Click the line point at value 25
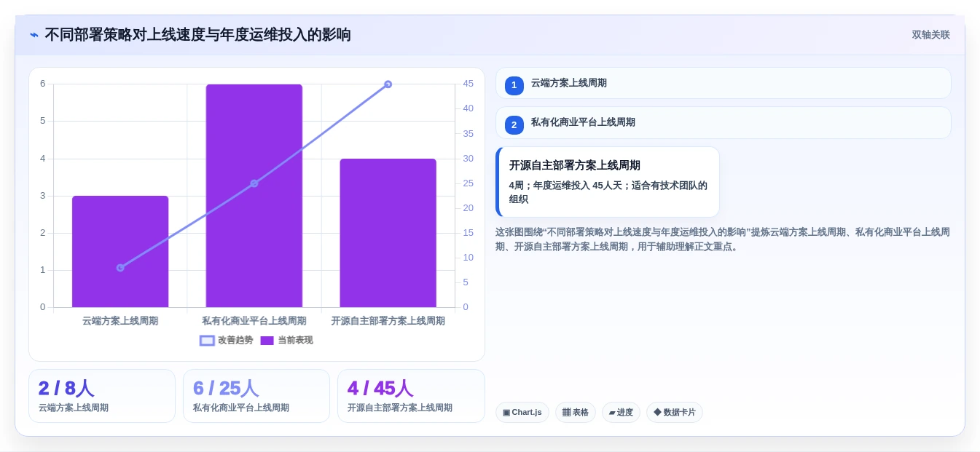This screenshot has width=980, height=452. (254, 183)
